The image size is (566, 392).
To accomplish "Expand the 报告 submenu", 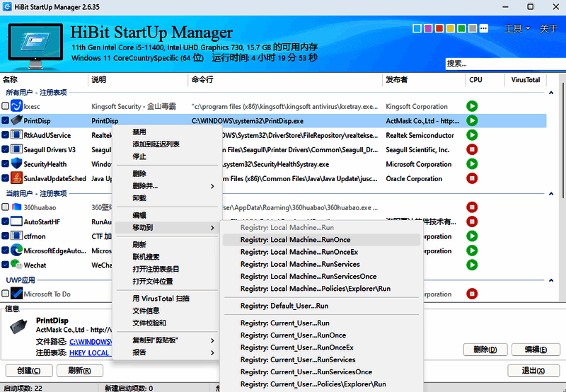I will (167, 352).
